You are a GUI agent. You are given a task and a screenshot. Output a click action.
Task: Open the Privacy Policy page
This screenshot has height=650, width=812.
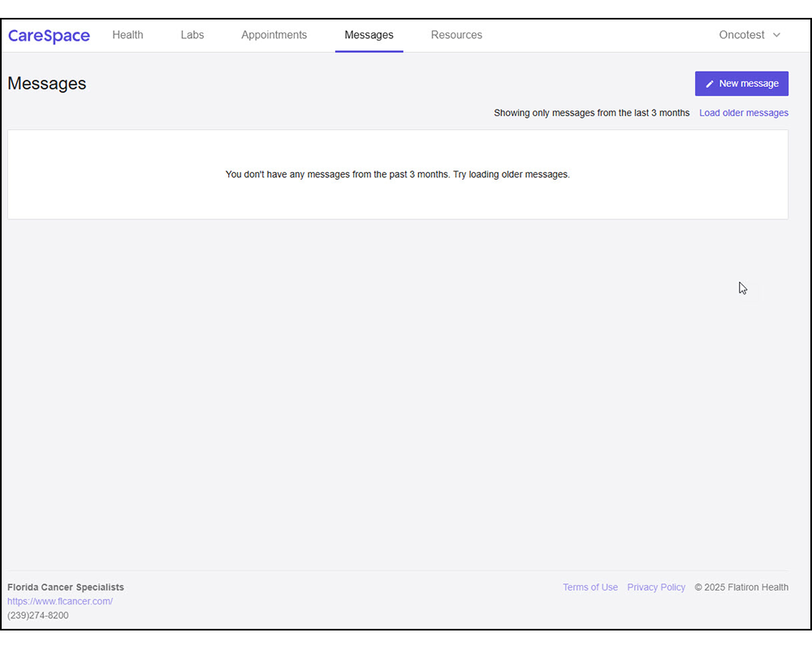click(656, 587)
